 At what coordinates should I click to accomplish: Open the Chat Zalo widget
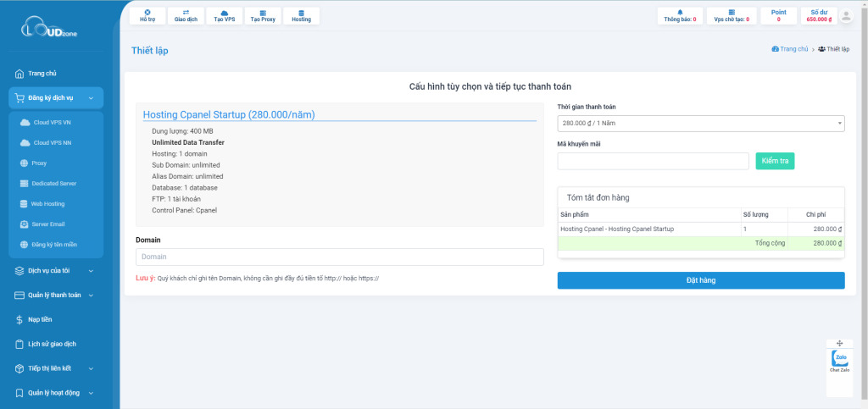coord(838,358)
